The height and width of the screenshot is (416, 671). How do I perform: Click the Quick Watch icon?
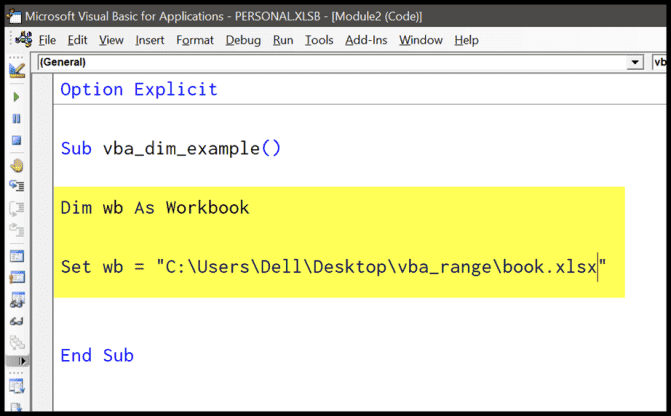coord(16,321)
